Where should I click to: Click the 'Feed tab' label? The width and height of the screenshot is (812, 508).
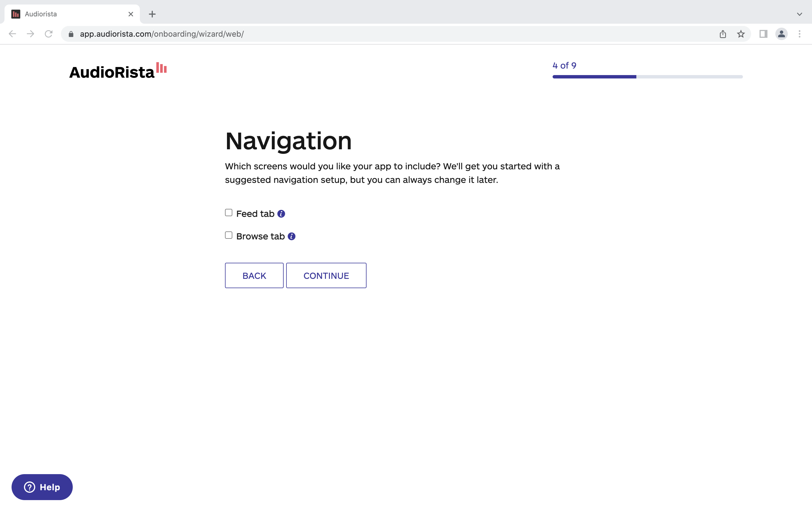pos(255,214)
